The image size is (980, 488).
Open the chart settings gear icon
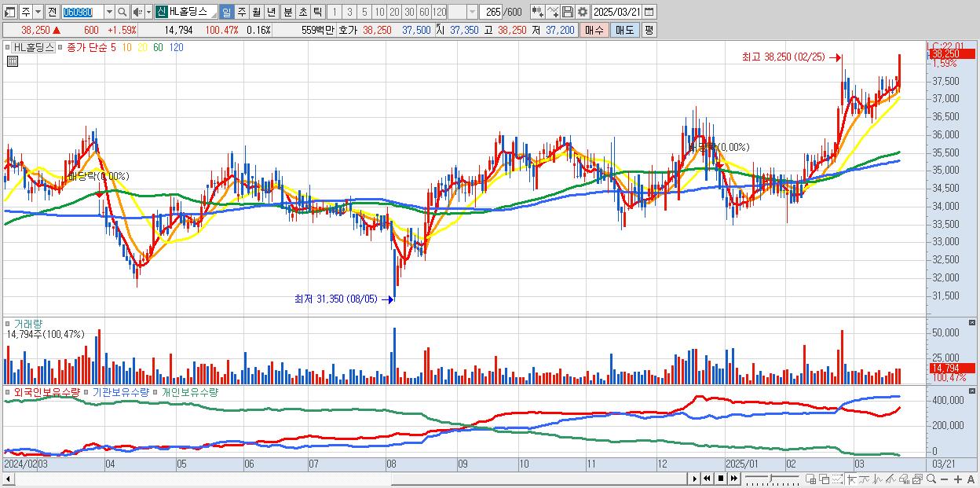pos(582,12)
